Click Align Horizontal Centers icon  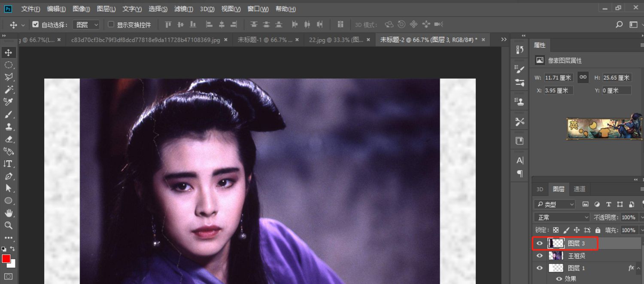pos(222,24)
